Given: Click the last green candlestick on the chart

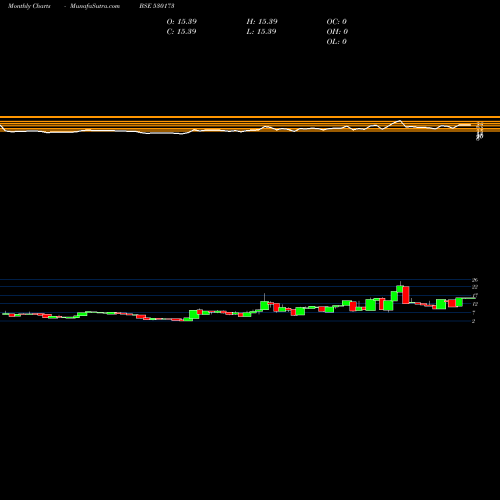Looking at the screenshot, I should [x=459, y=302].
